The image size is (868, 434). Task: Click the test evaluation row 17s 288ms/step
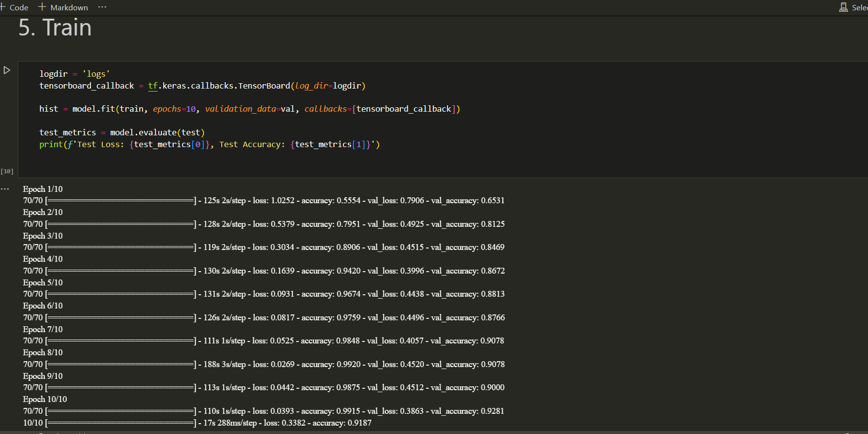pyautogui.click(x=197, y=423)
